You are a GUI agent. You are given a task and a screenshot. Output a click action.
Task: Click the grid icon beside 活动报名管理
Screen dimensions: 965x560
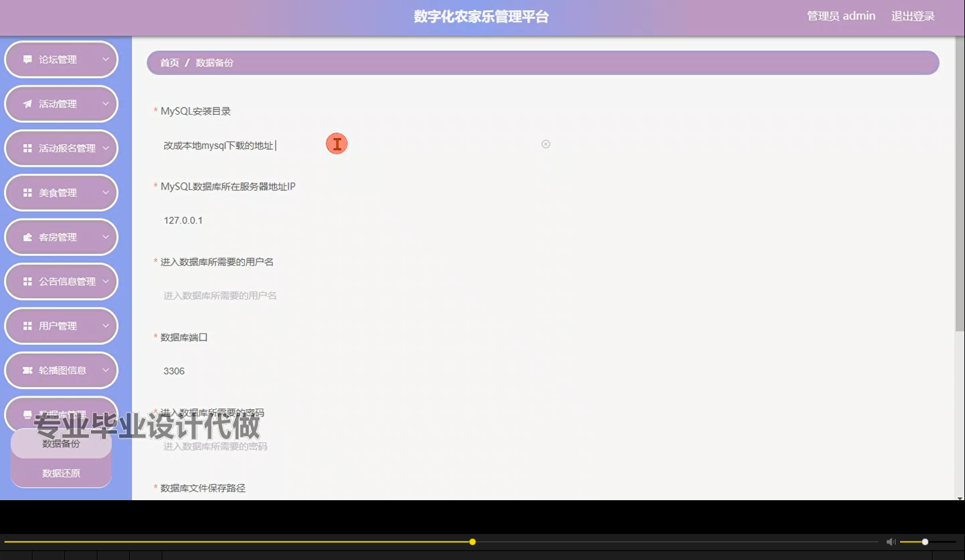(26, 148)
